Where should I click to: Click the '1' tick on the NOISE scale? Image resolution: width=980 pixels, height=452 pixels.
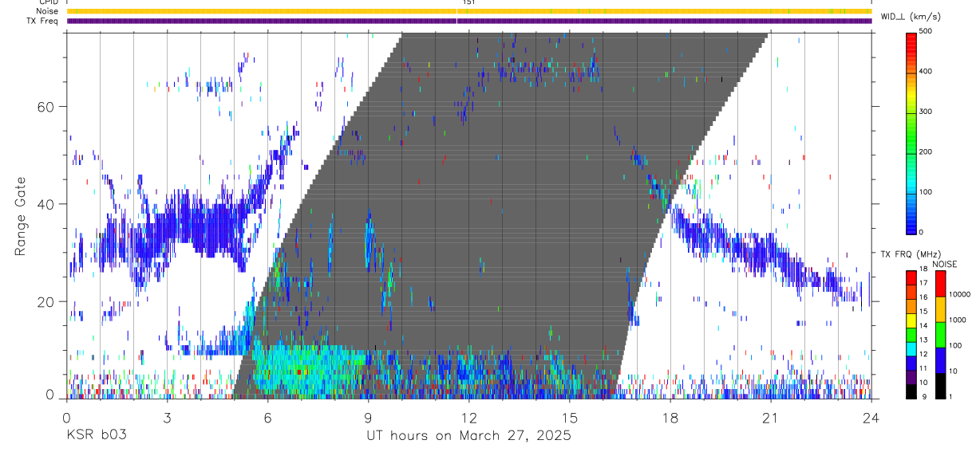coord(950,396)
